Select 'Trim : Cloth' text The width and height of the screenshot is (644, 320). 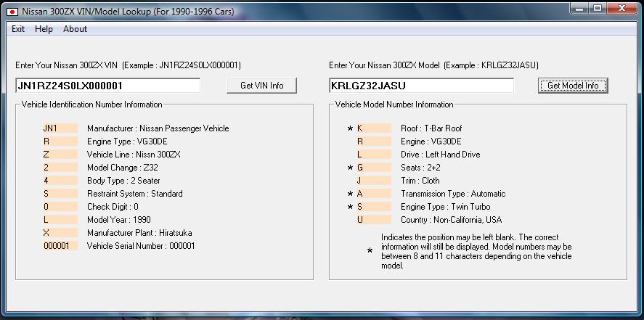[x=420, y=181]
